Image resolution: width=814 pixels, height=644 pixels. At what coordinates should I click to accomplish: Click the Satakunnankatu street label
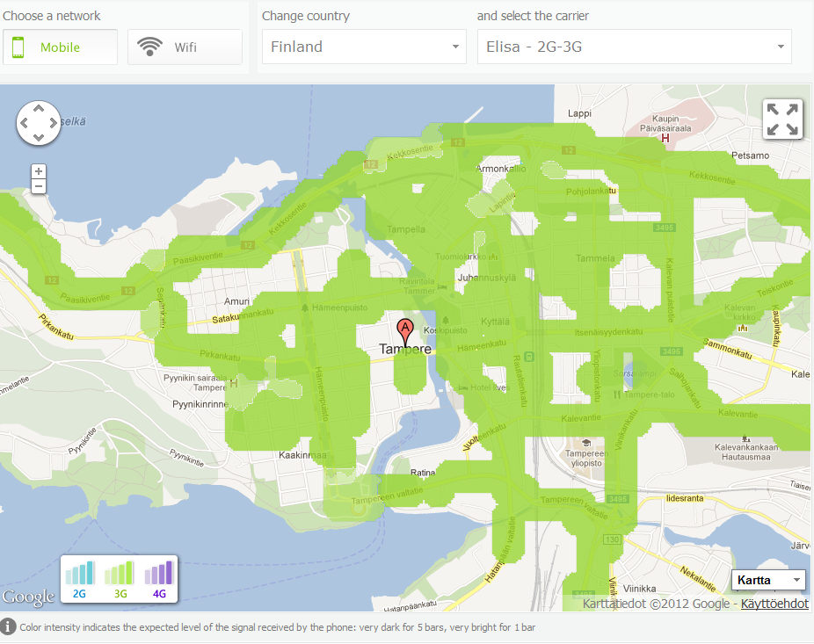pyautogui.click(x=243, y=316)
